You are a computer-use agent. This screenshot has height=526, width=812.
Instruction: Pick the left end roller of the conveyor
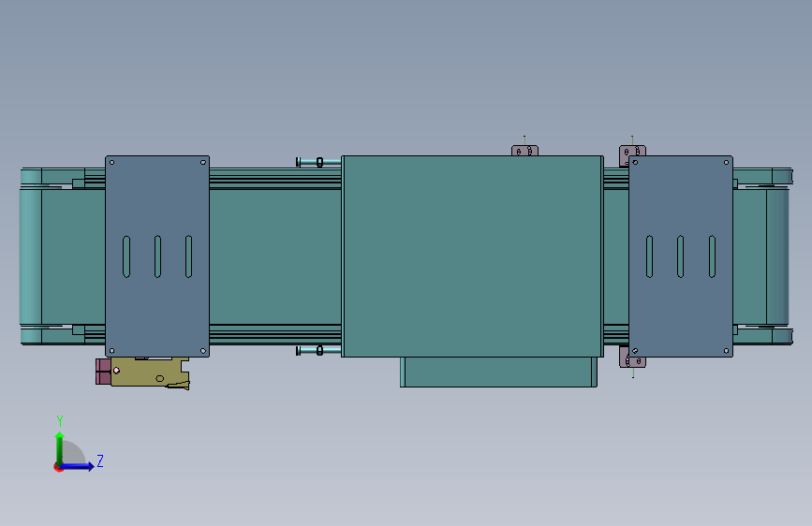31,256
